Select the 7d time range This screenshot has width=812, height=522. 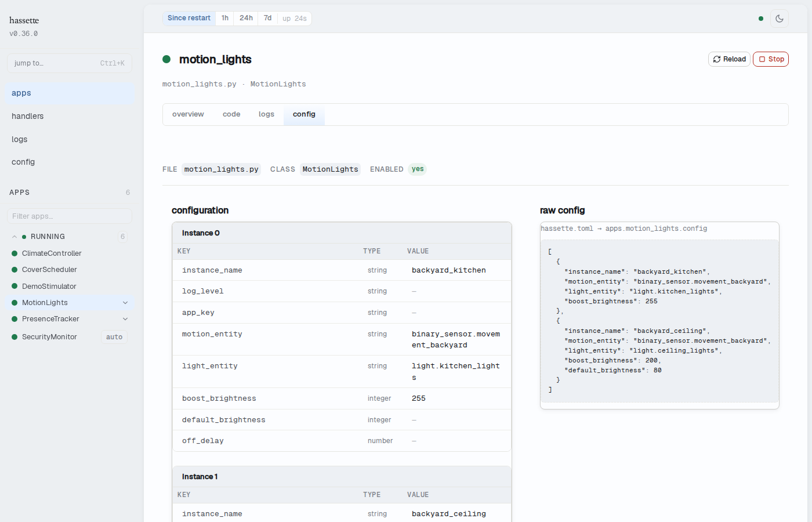pyautogui.click(x=268, y=18)
